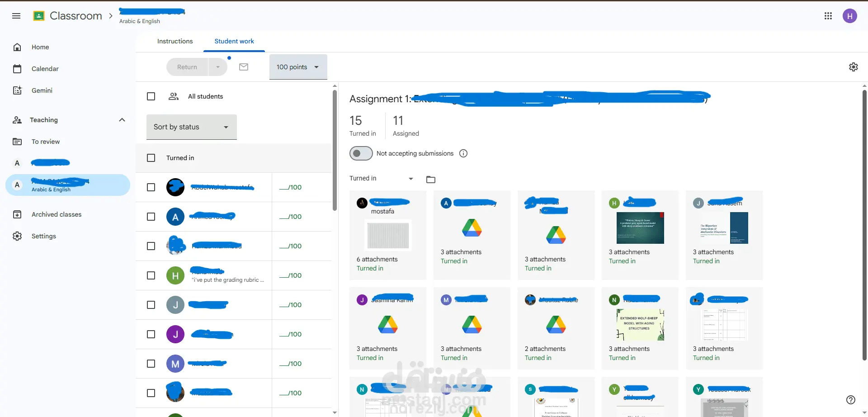Check the box beside blue A avatar student

click(151, 217)
